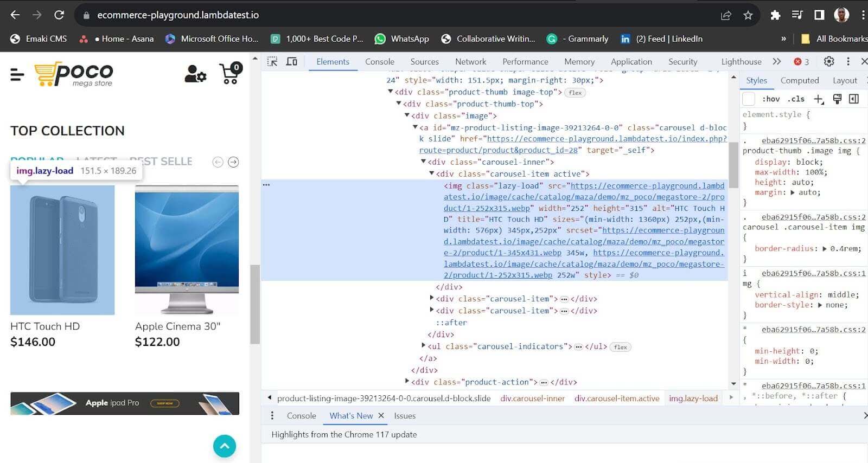Open the account settings user icon
Screen dimensions: 868x463
pyautogui.click(x=195, y=74)
